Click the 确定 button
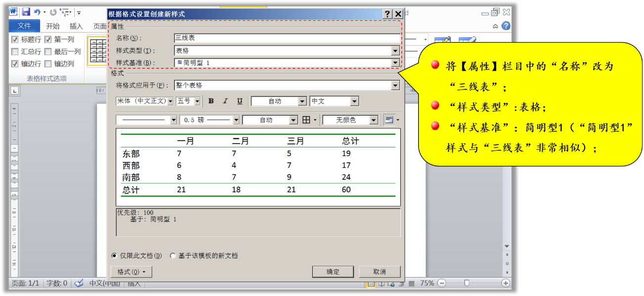Image resolution: width=644 pixels, height=296 pixels. click(x=333, y=272)
